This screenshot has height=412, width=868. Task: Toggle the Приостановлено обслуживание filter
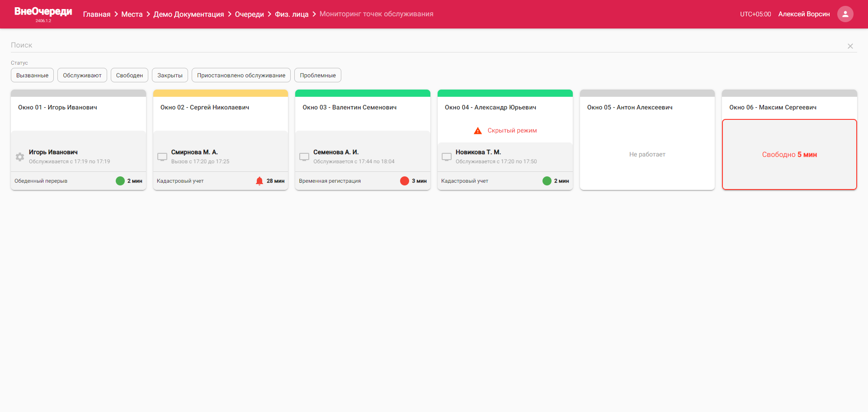(241, 75)
